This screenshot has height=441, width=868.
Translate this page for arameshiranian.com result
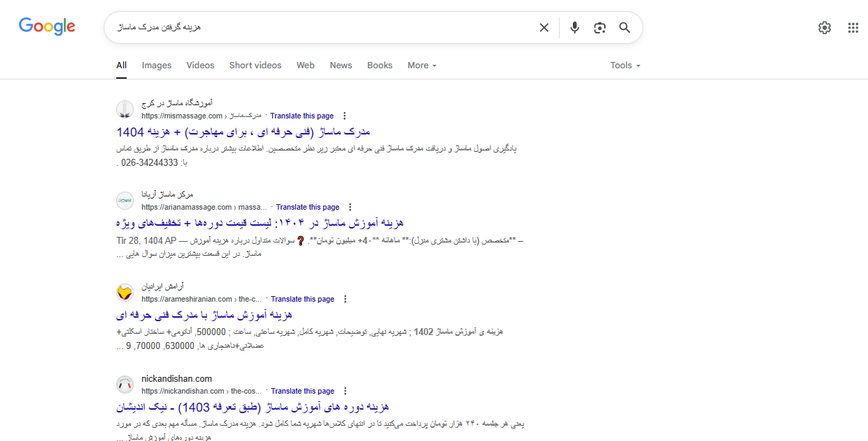coord(303,299)
